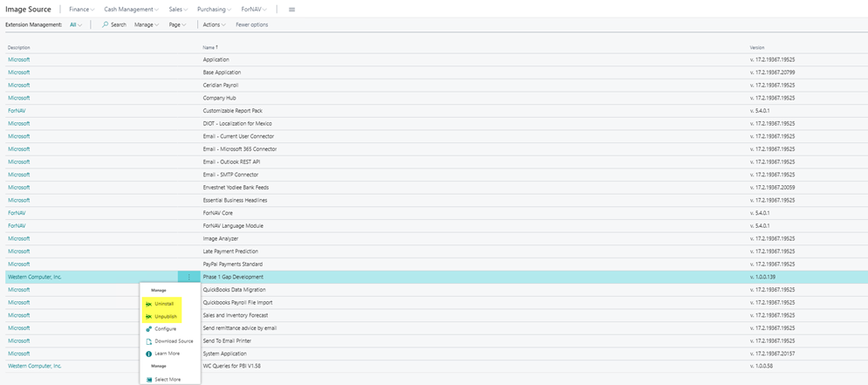
Task: Click the Search magnifier icon
Action: click(x=106, y=24)
